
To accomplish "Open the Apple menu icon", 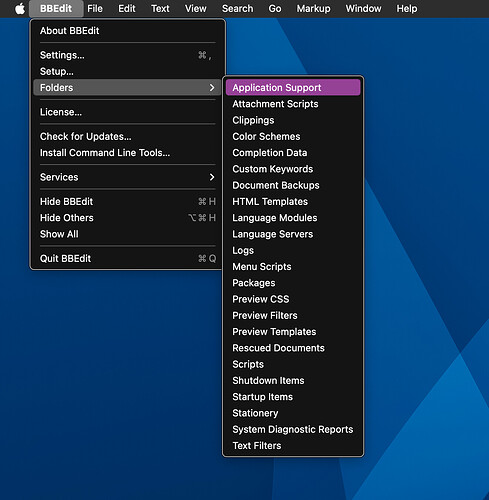I will (x=20, y=9).
